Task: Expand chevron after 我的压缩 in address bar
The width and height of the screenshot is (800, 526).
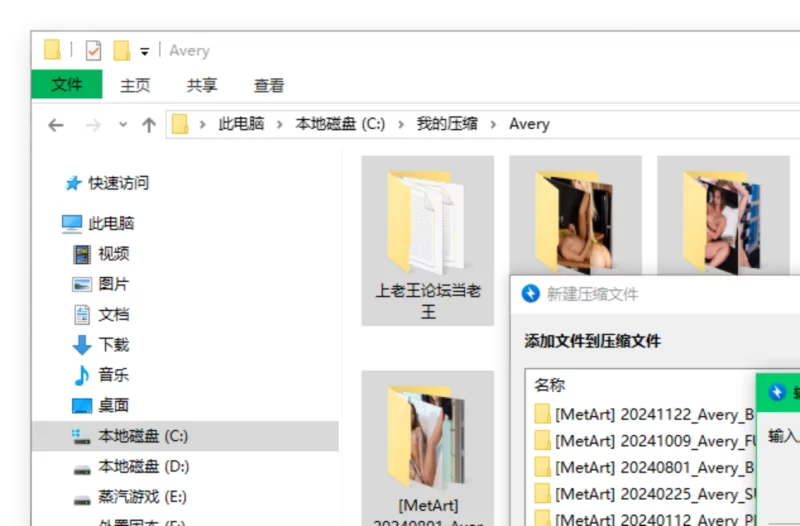Action: coord(493,124)
